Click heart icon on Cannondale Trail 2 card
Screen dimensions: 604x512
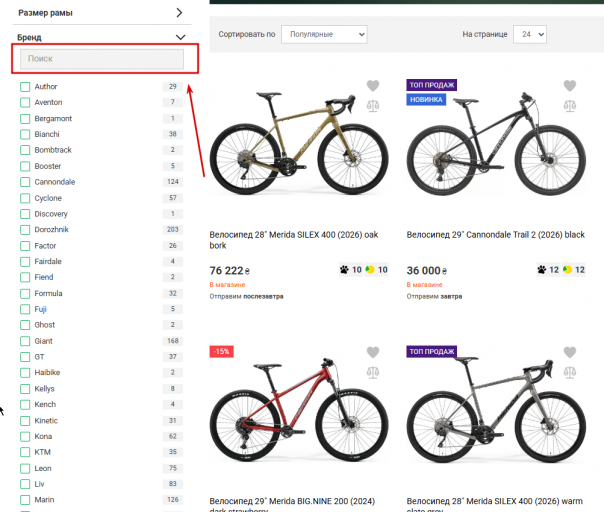click(x=570, y=86)
